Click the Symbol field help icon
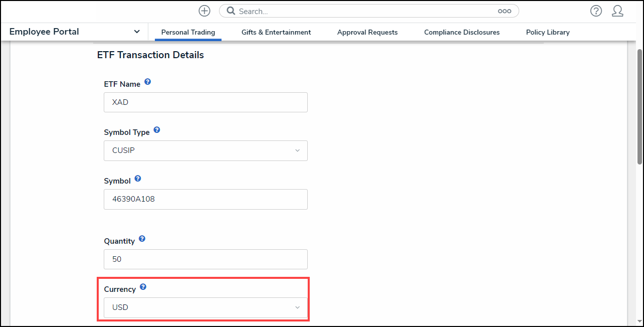 coord(138,179)
